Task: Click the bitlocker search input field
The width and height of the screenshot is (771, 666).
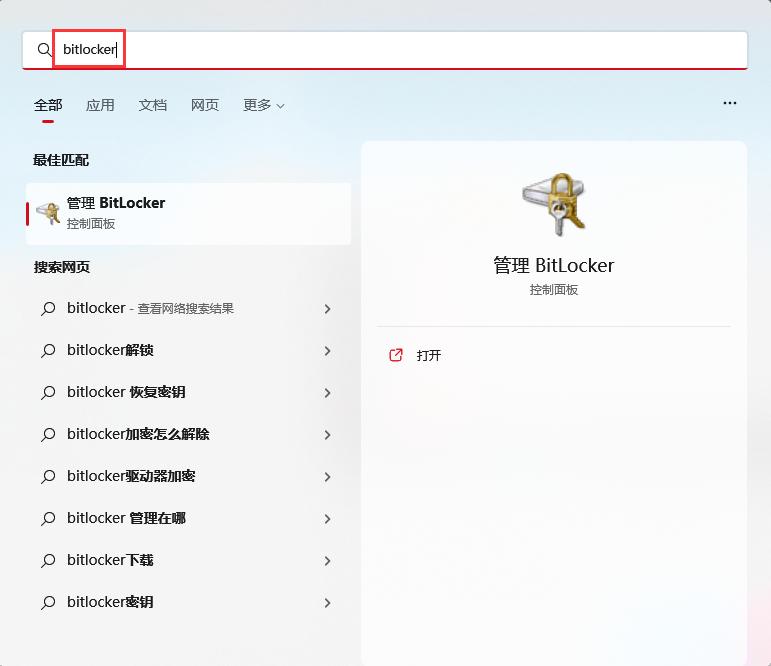Action: tap(385, 50)
